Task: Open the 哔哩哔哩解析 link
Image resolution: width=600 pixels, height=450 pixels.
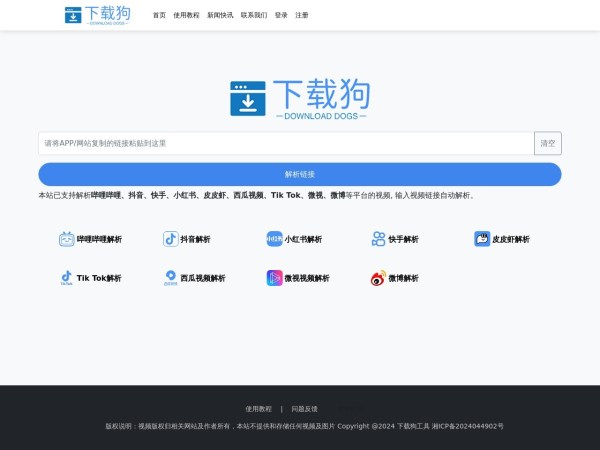Action: coord(99,240)
